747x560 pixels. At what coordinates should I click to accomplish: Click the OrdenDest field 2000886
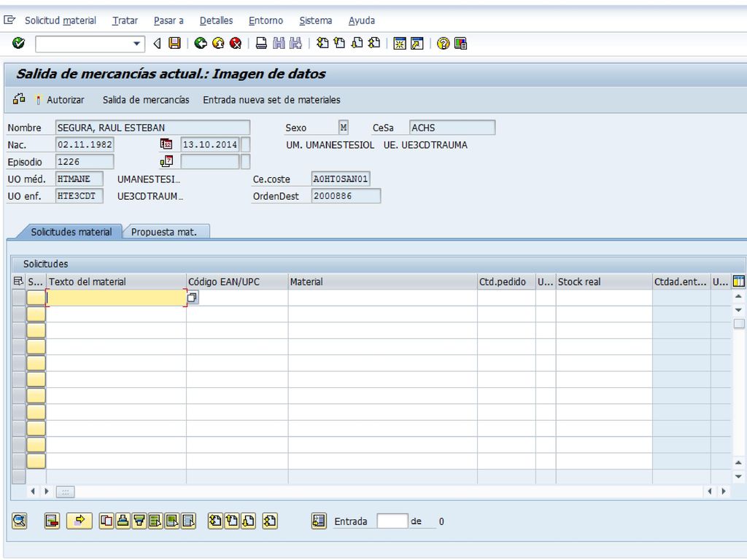pyautogui.click(x=346, y=195)
